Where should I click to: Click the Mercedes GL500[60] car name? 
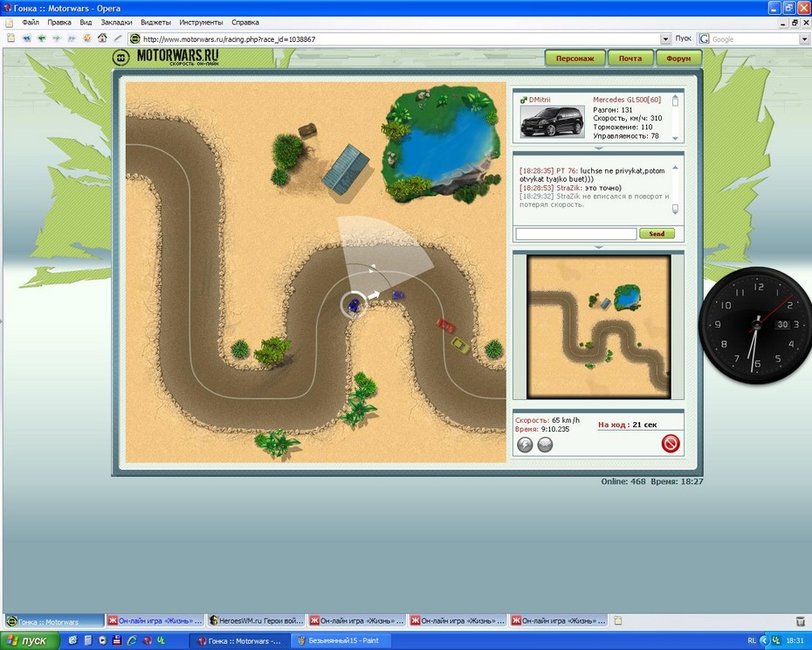(x=627, y=100)
